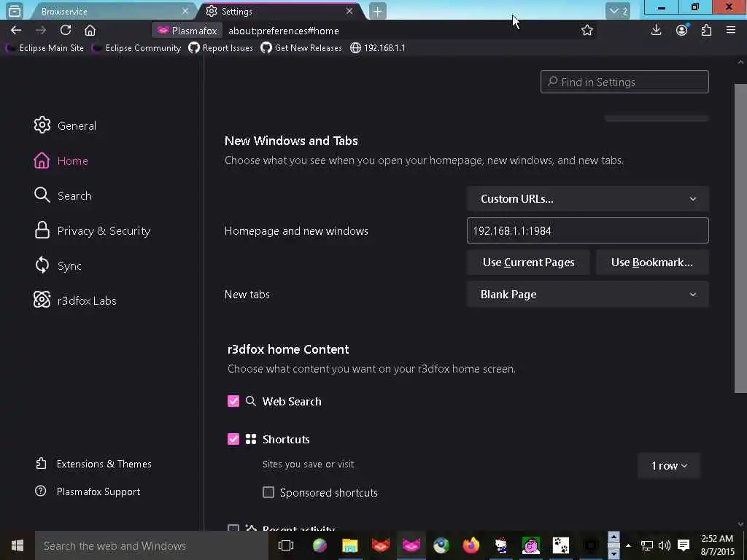This screenshot has width=747, height=560.
Task: Open Privacy & Security settings
Action: point(93,231)
